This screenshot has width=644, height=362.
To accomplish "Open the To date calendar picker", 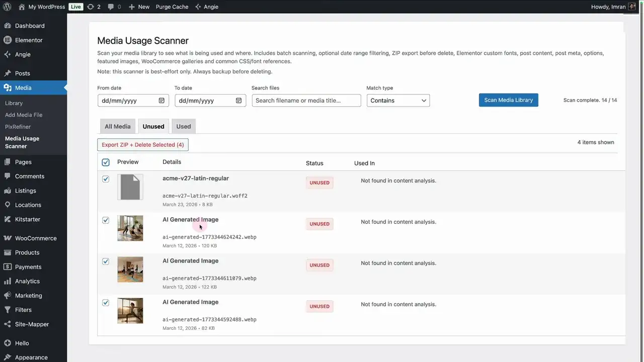I will pos(238,101).
